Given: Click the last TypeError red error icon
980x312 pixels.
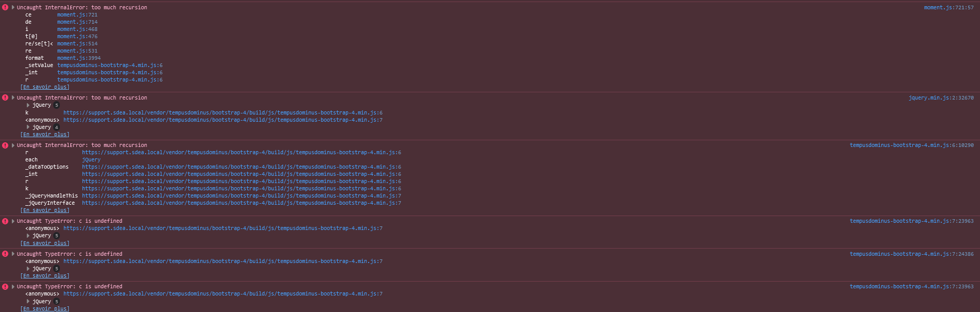Looking at the screenshot, I should coord(5,286).
